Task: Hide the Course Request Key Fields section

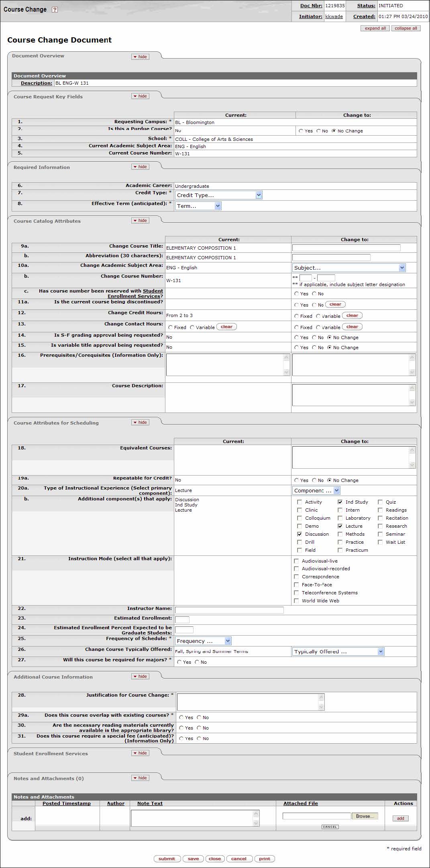Action: pos(140,96)
